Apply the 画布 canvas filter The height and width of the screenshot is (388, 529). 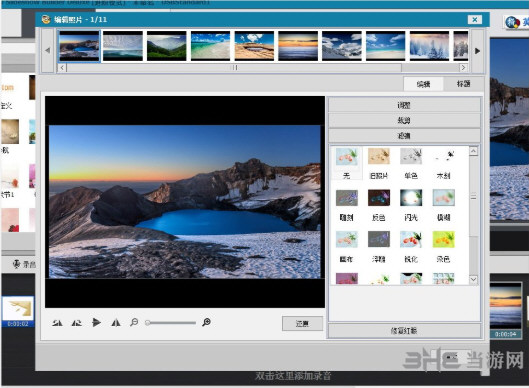pyautogui.click(x=346, y=247)
